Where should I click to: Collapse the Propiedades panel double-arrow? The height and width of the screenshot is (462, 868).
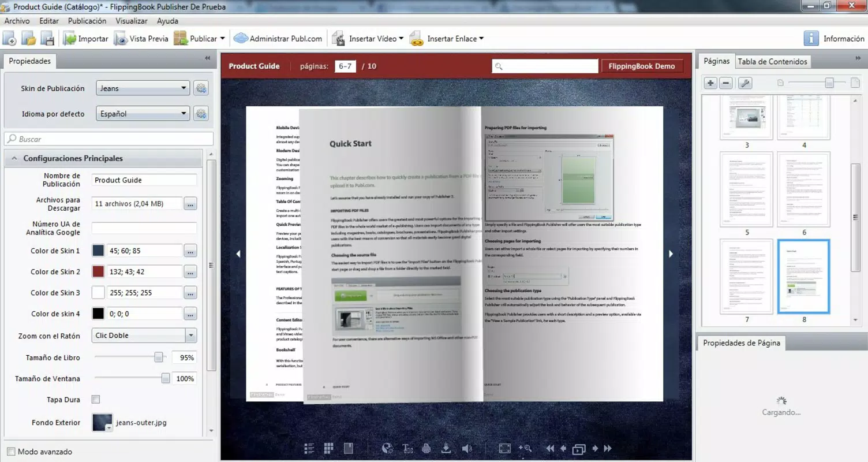(207, 58)
